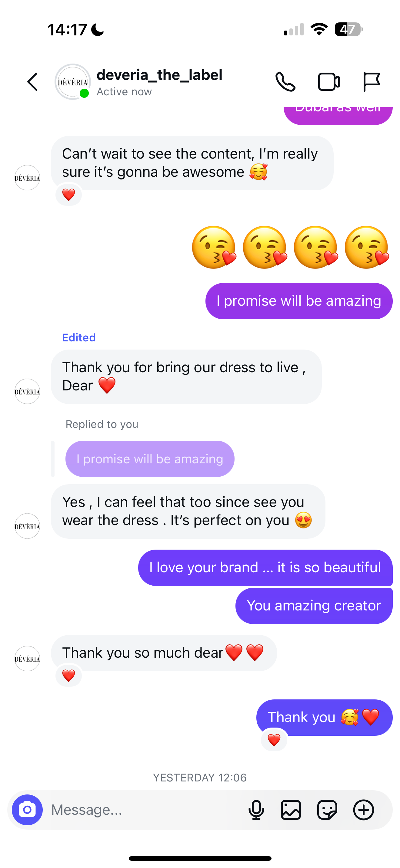Tap the back arrow to leave chat
Image resolution: width=400 pixels, height=868 pixels.
click(33, 82)
